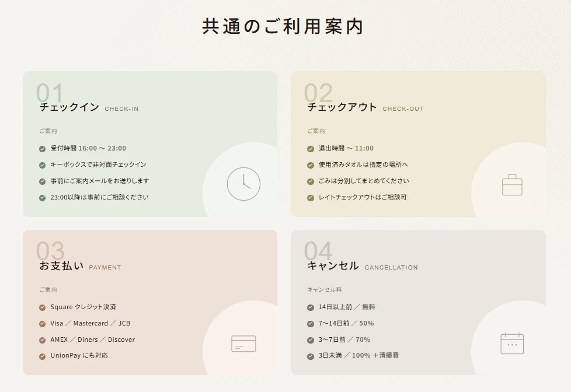Click the check icon beside Square クレジット決済

point(42,307)
